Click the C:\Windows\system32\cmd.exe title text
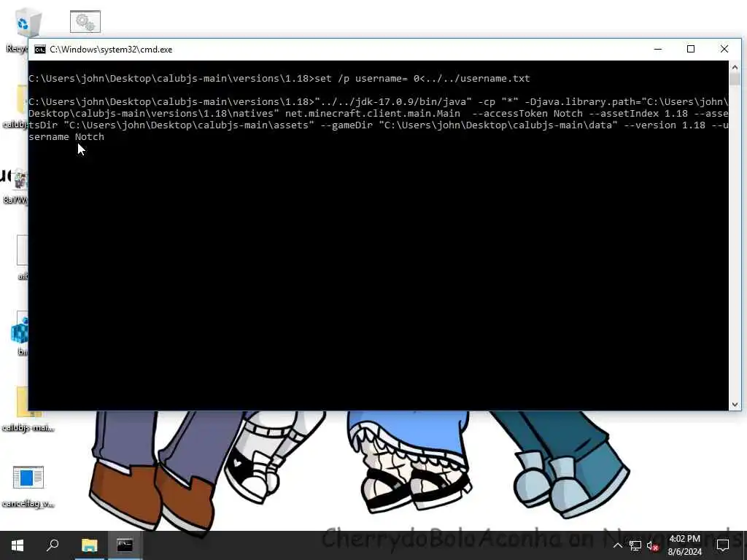This screenshot has height=560, width=747. tap(111, 50)
